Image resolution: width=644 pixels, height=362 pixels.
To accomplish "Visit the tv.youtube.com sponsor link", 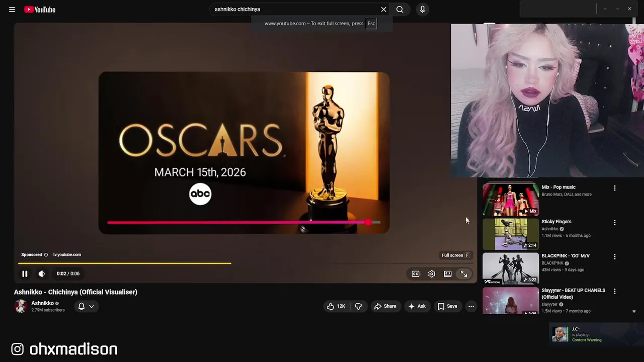I will [67, 255].
